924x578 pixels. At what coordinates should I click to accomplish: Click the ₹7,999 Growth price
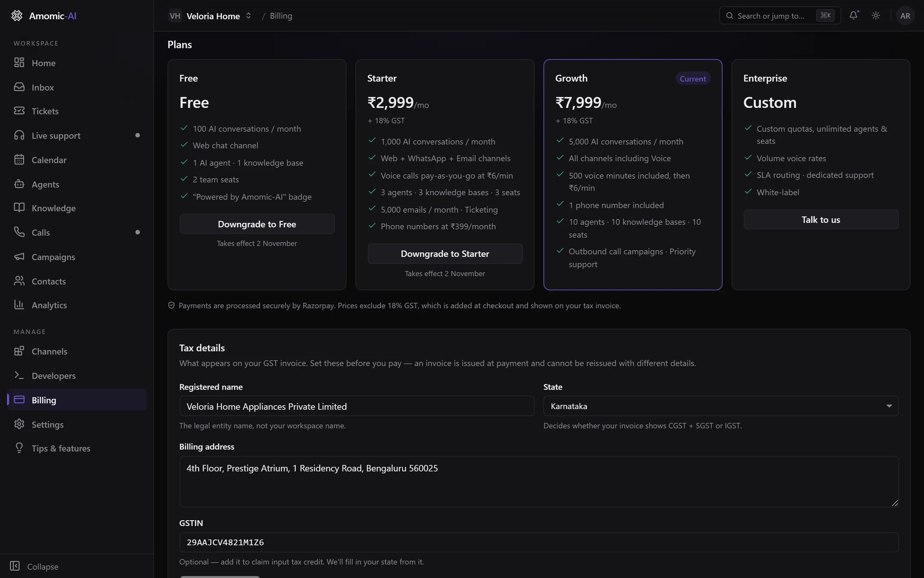[578, 103]
